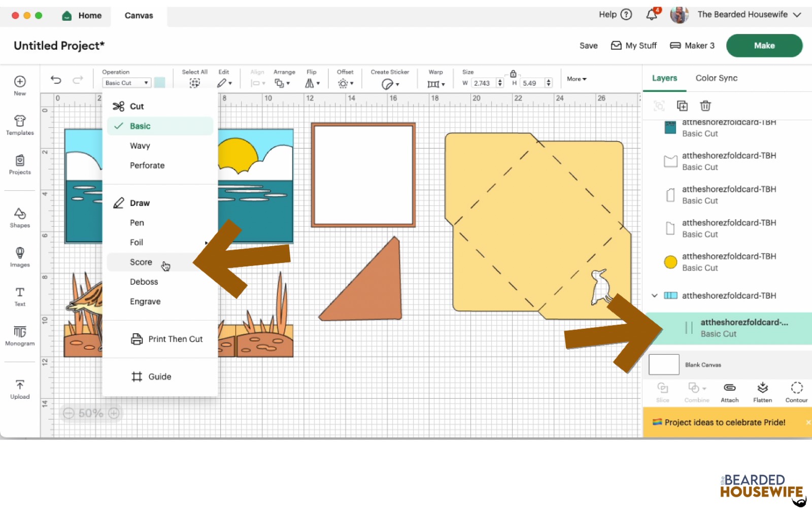This screenshot has height=516, width=812.
Task: Select the Basic cut option
Action: click(x=160, y=126)
